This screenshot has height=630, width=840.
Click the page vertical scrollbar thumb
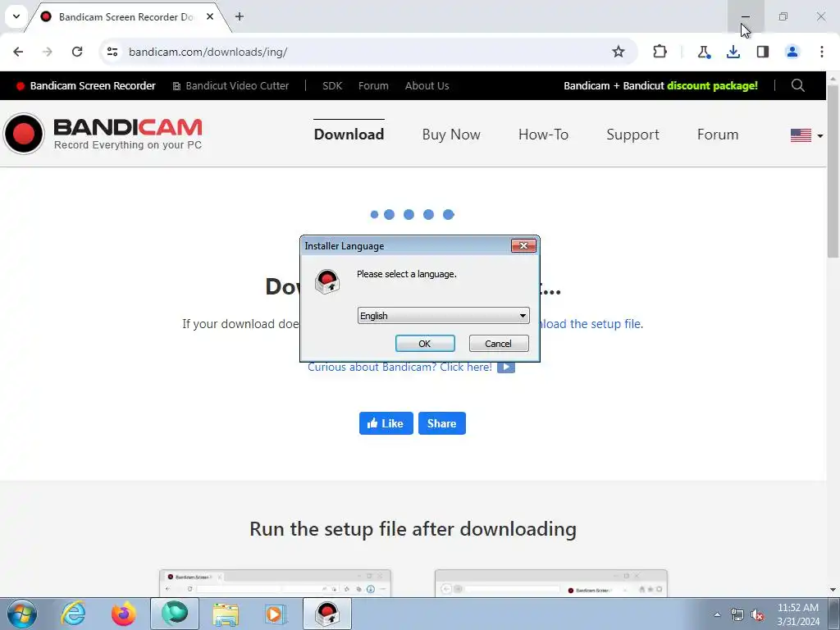[x=833, y=171]
